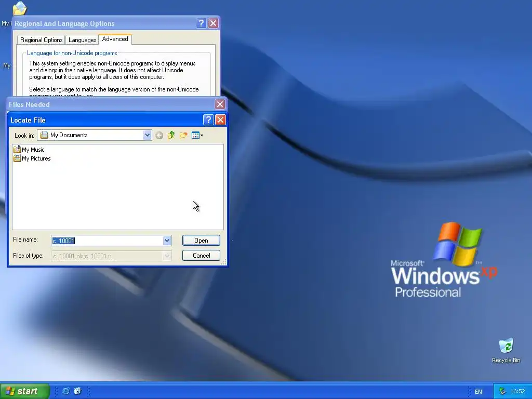
Task: Launch the second quick launch icon
Action: click(x=77, y=391)
